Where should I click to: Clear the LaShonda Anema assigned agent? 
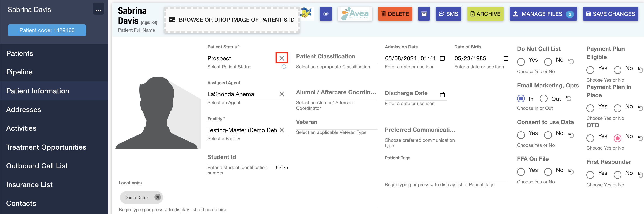click(282, 94)
